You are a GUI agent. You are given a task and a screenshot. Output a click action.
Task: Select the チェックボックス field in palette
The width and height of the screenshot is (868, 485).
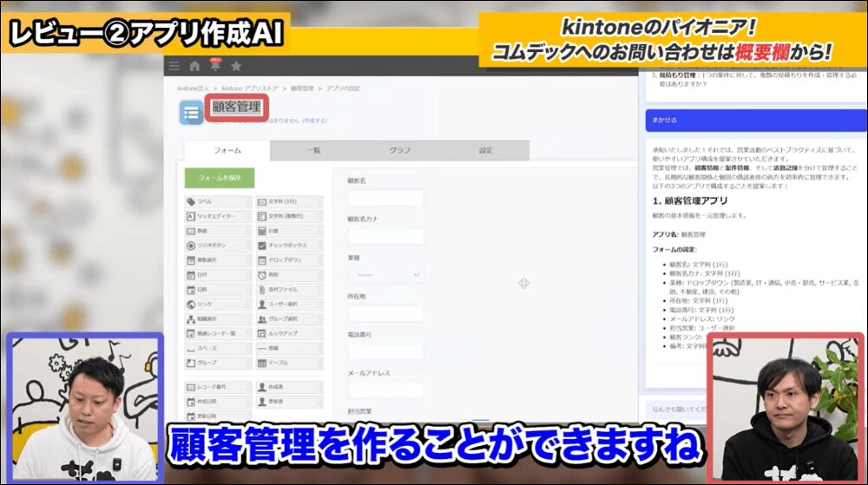click(x=289, y=246)
